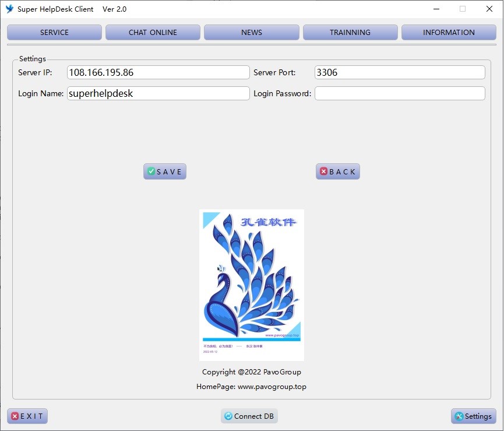Screen dimensions: 504x431
Task: Select the Login Name text box
Action: (158, 93)
